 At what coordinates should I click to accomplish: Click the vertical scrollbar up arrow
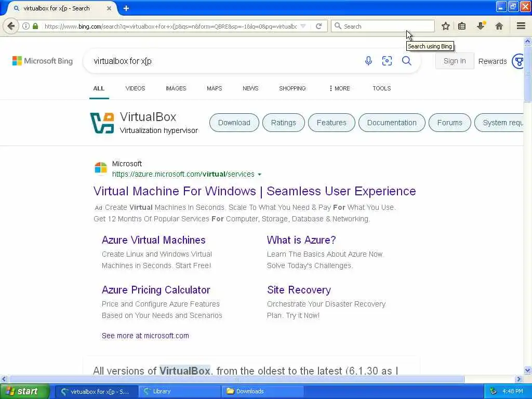[528, 42]
